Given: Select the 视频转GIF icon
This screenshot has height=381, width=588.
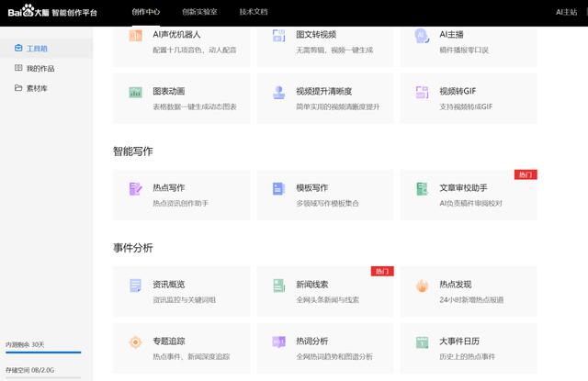Looking at the screenshot, I should click(422, 93).
